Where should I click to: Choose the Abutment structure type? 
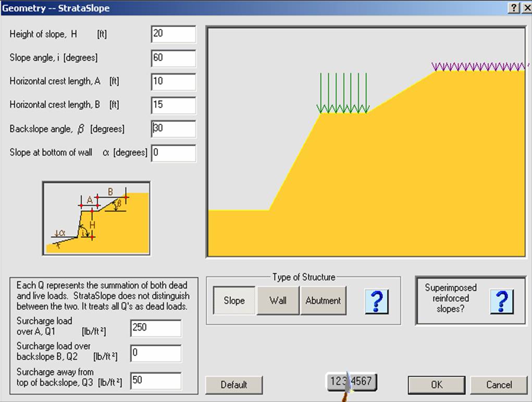pos(323,301)
